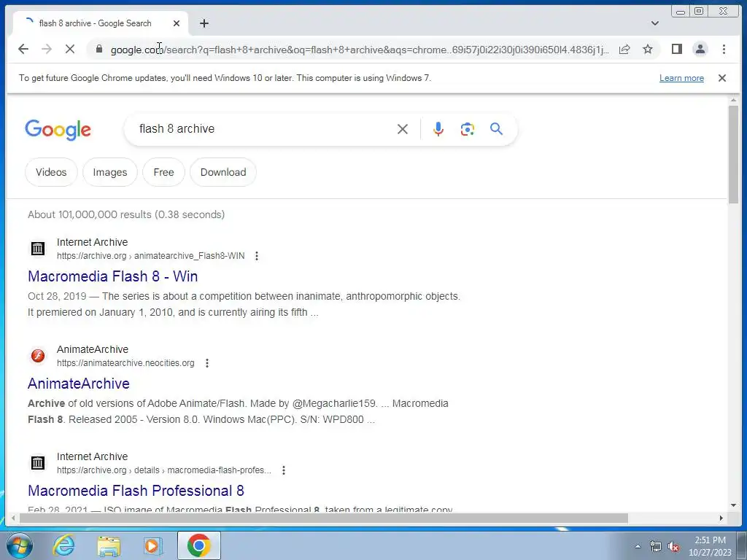This screenshot has height=560, width=747.
Task: Click the Chrome taskbar button
Action: (x=198, y=545)
